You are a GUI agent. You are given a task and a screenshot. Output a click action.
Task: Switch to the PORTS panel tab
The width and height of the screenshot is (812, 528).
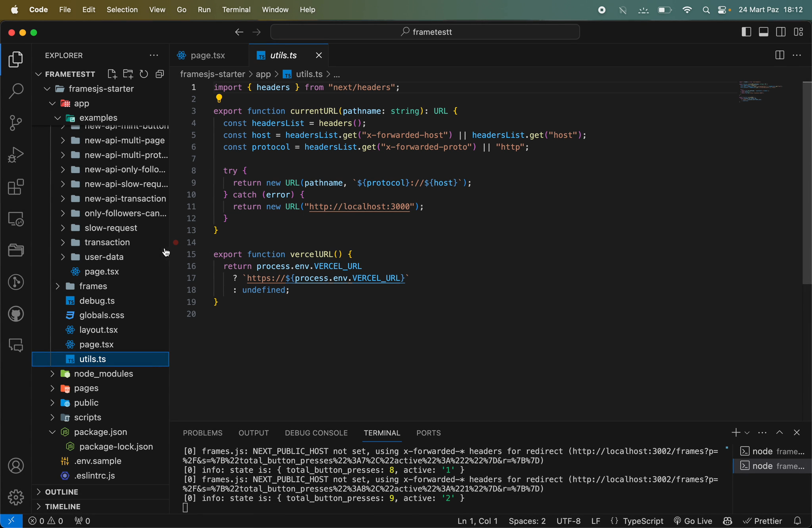click(x=428, y=433)
